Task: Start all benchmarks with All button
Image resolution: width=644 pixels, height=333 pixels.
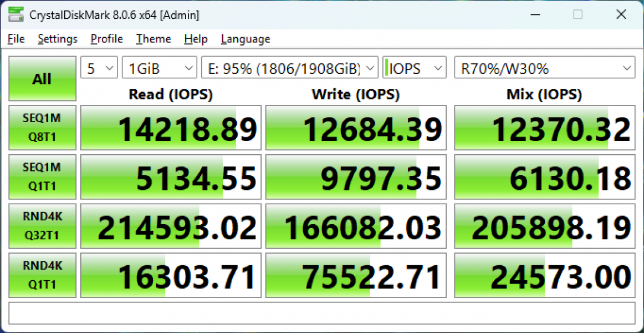Action: [42, 78]
